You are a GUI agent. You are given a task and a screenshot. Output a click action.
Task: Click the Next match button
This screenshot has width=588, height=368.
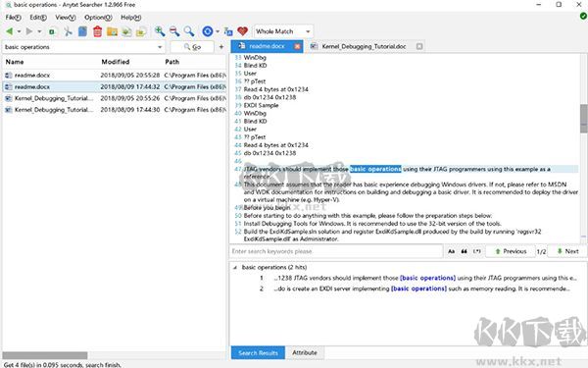pos(567,251)
